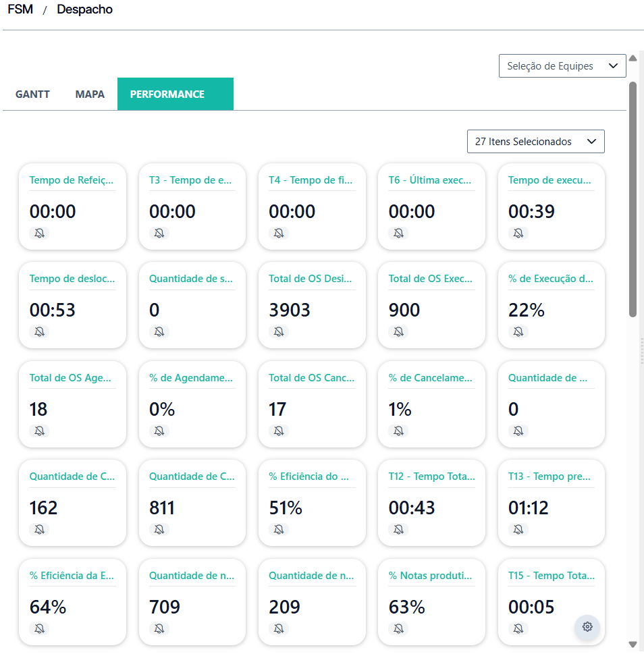
Task: Switch to the GANTT tab
Action: point(32,94)
